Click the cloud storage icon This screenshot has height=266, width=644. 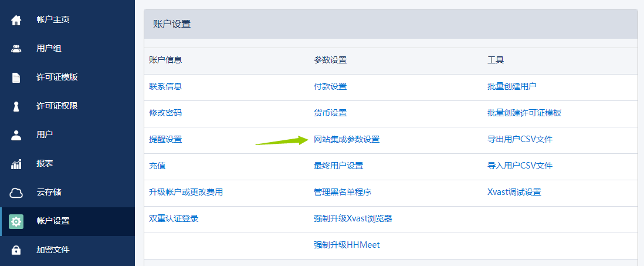pyautogui.click(x=16, y=193)
